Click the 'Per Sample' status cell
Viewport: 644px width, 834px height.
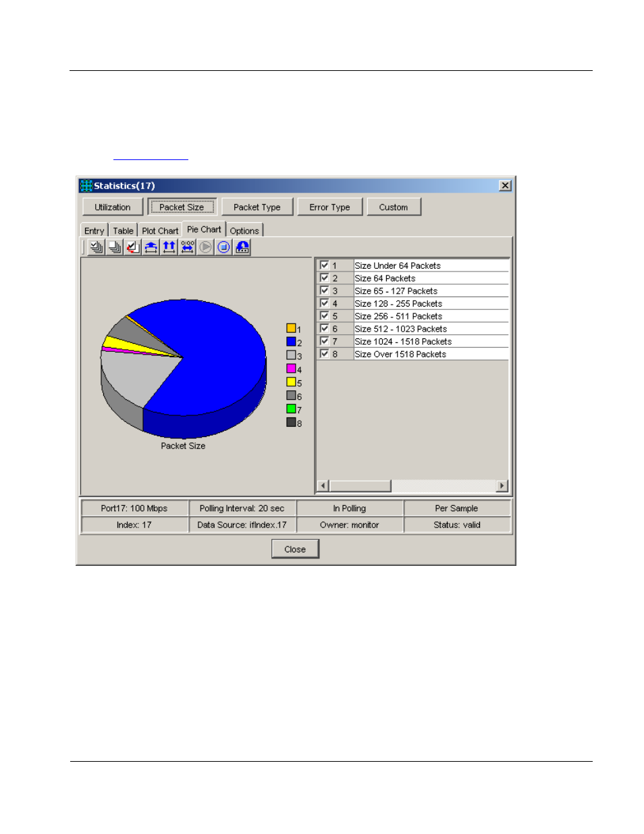click(x=457, y=509)
